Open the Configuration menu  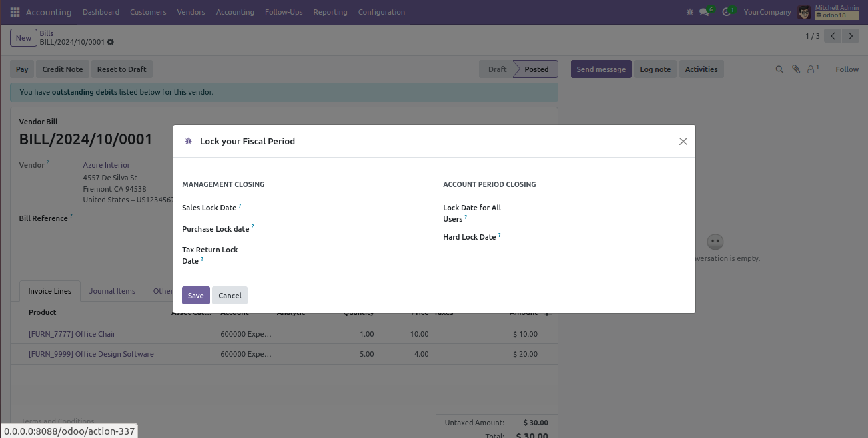pos(382,12)
